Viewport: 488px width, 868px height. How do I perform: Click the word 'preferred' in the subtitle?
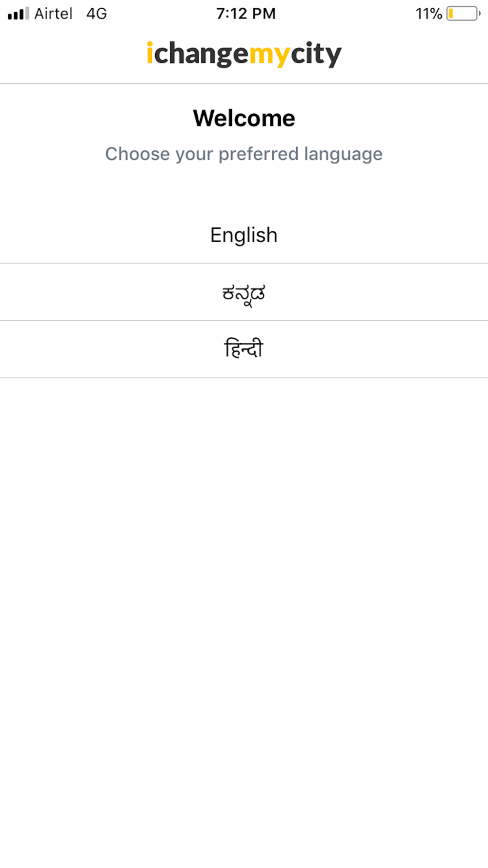pos(259,154)
